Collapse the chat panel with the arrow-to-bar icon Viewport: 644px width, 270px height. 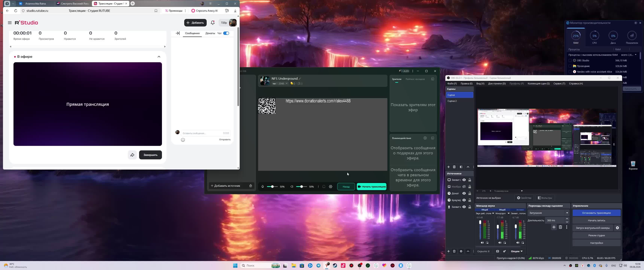(177, 33)
